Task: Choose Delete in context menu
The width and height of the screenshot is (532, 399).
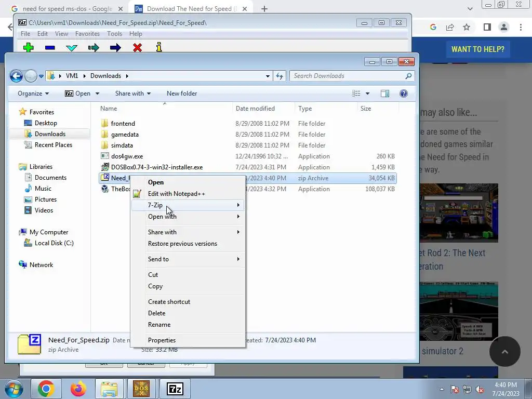Action: coord(188,313)
